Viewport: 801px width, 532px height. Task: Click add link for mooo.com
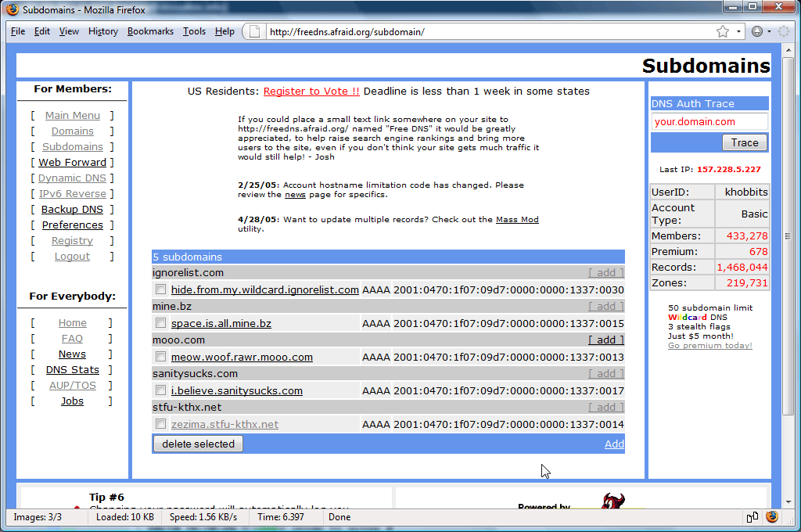606,340
